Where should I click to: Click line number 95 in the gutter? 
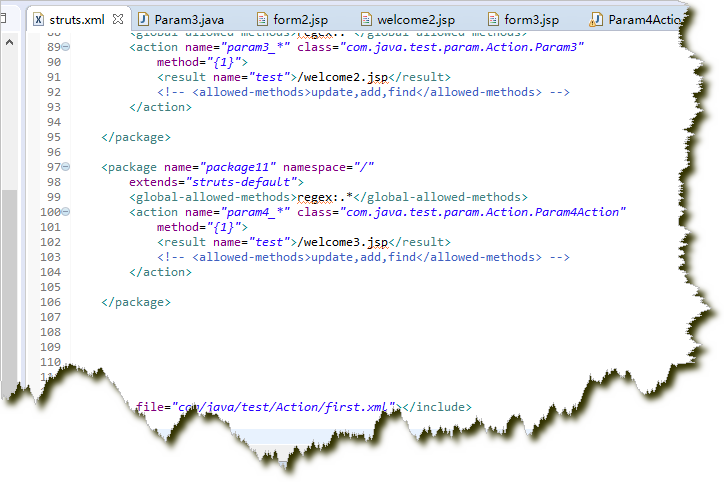coord(54,137)
